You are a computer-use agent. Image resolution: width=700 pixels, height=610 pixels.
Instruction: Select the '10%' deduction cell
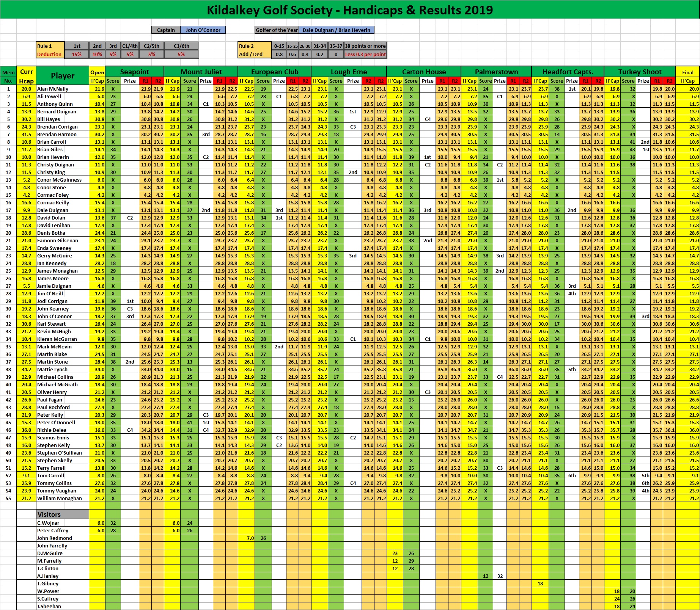pyautogui.click(x=97, y=54)
